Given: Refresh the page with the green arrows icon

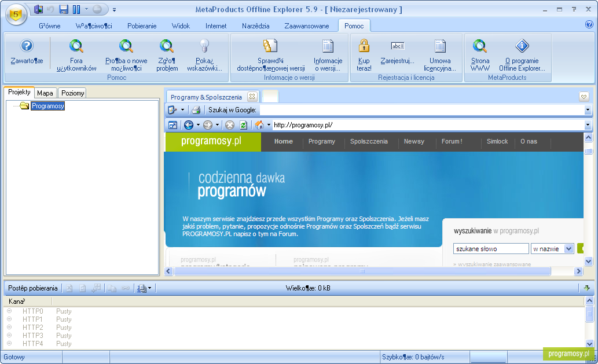Looking at the screenshot, I should (243, 125).
